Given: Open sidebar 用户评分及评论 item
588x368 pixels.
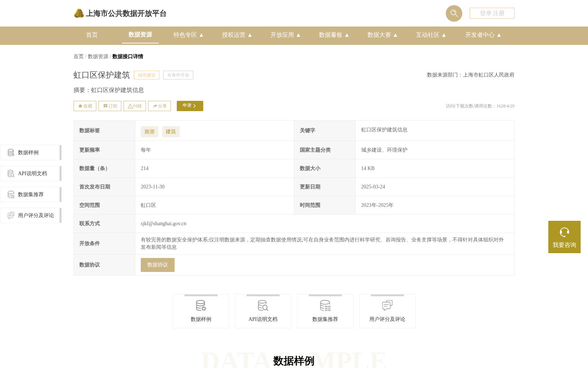Looking at the screenshot, I should coord(31,215).
